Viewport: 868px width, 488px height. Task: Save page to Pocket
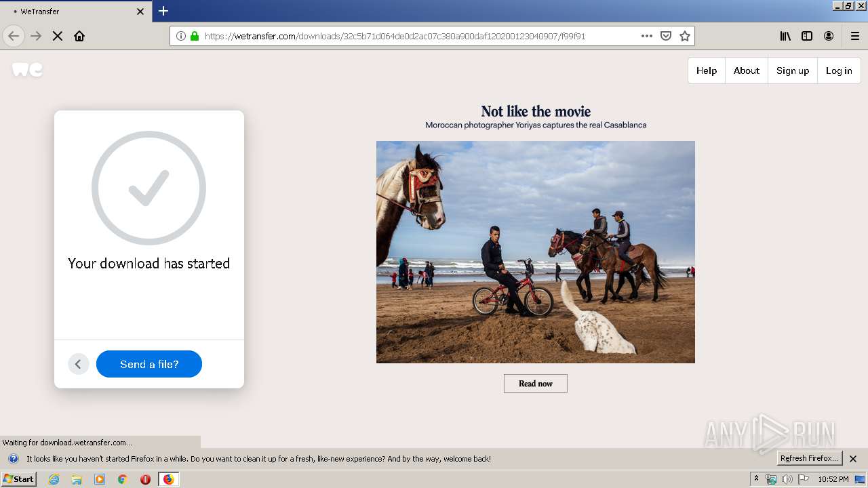(666, 36)
